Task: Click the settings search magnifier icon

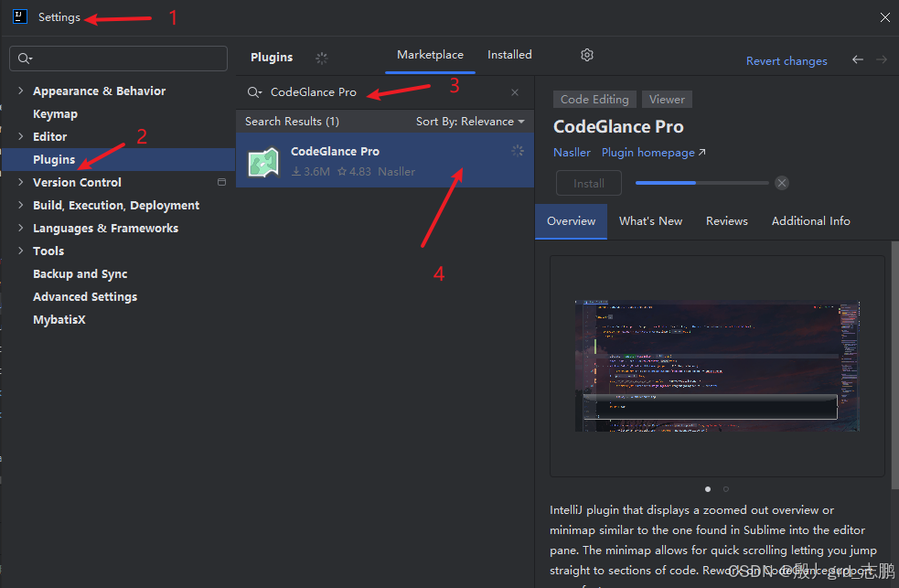Action: [x=25, y=59]
